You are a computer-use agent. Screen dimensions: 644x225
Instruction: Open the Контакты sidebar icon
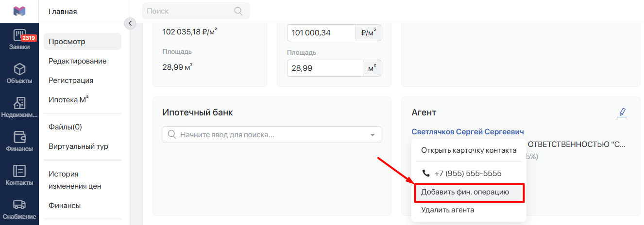19,171
